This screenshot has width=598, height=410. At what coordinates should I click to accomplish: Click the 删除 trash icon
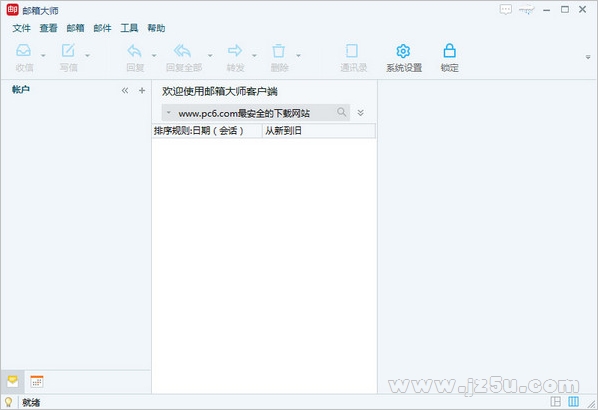coord(278,51)
